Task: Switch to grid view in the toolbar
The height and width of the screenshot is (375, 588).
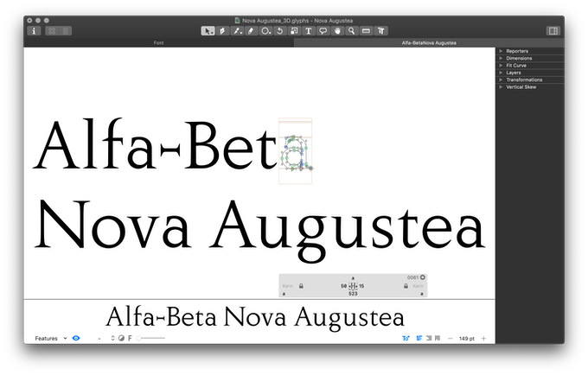Action: [52, 31]
